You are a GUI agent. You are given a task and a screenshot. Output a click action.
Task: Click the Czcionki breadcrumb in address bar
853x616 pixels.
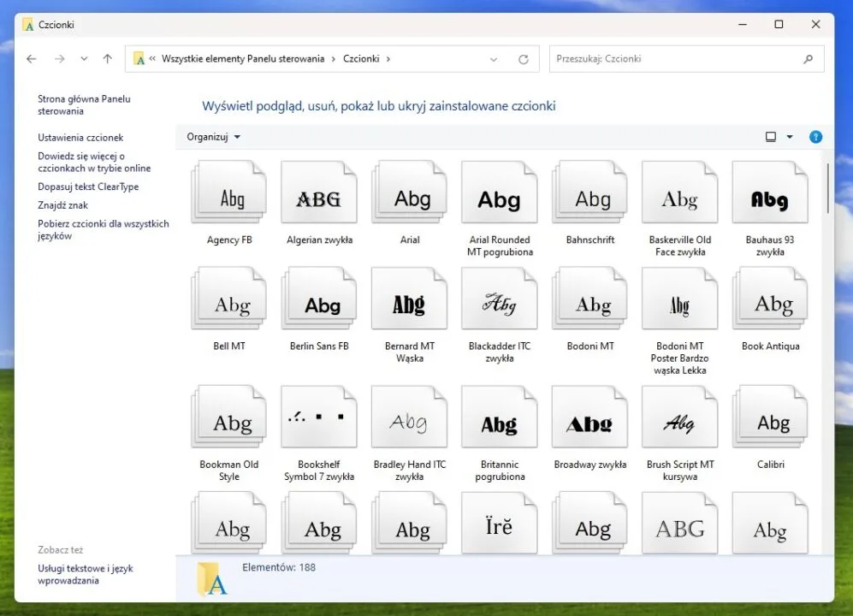[360, 59]
